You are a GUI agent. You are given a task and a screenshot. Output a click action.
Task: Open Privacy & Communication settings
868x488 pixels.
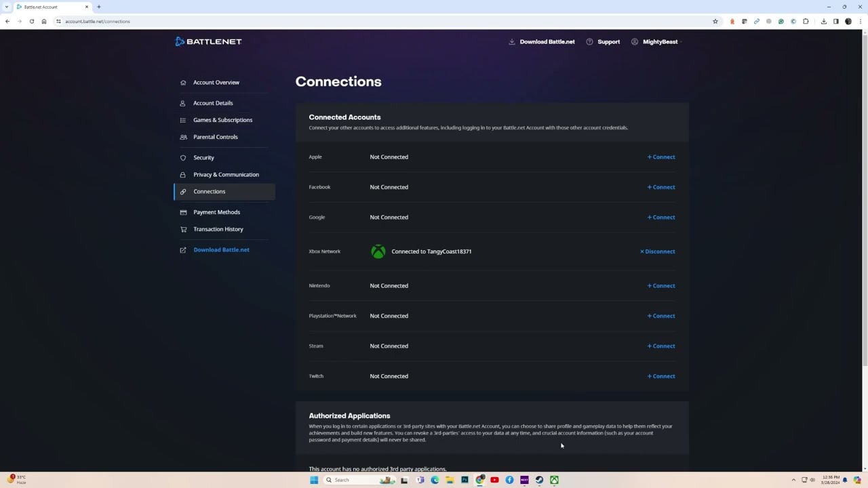(x=226, y=174)
